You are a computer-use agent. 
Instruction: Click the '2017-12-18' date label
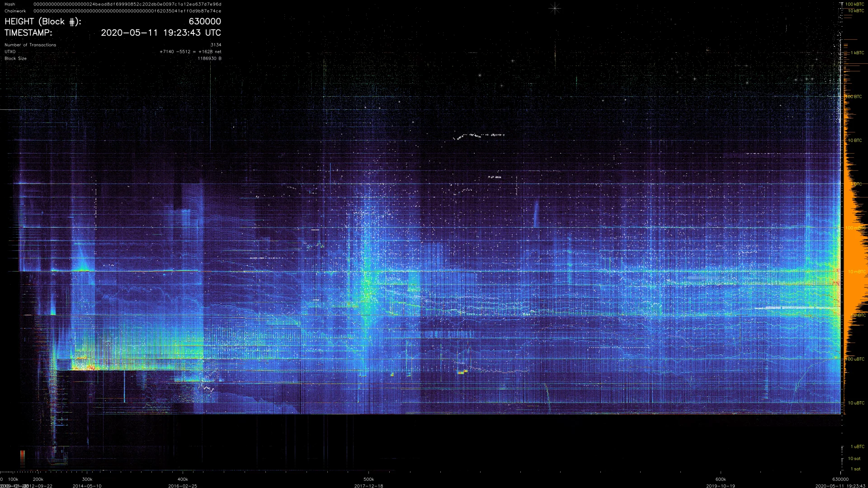point(369,486)
